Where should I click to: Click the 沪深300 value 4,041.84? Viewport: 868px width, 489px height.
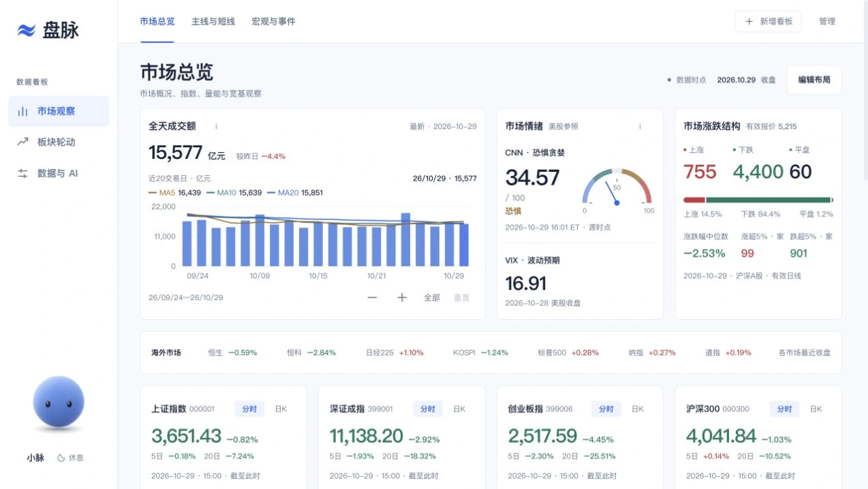point(722,436)
